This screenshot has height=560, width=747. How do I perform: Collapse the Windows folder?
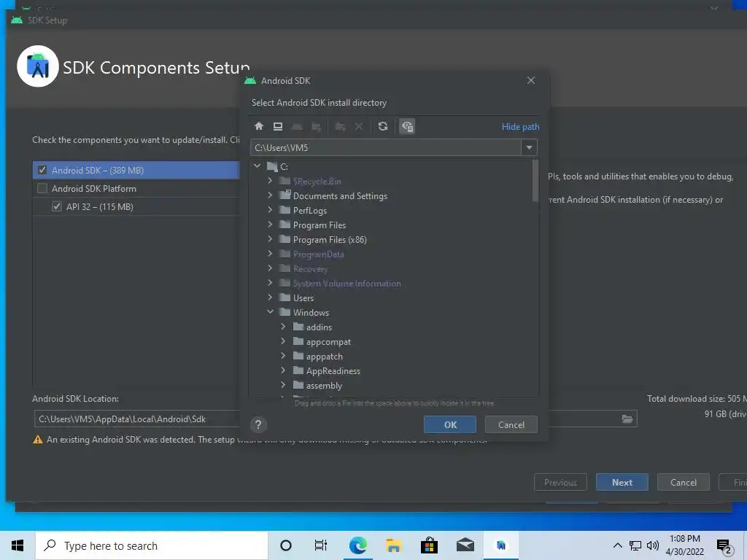pos(270,312)
